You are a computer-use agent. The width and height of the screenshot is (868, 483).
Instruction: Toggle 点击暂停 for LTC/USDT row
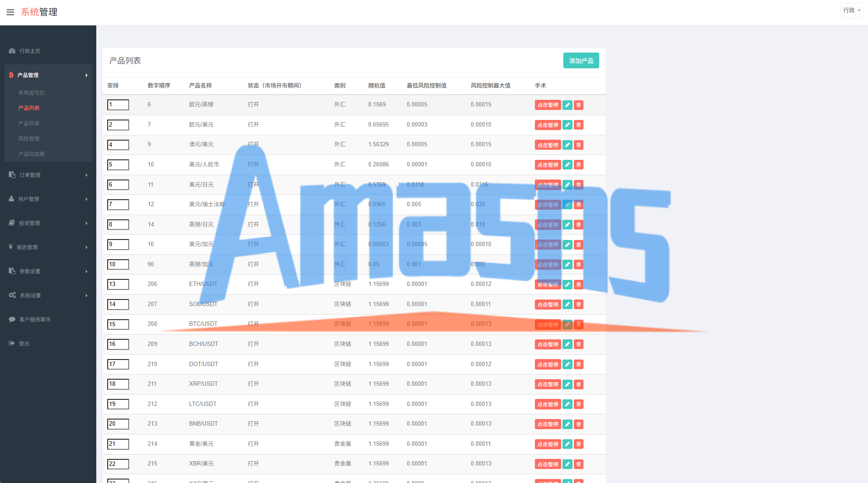(x=548, y=404)
